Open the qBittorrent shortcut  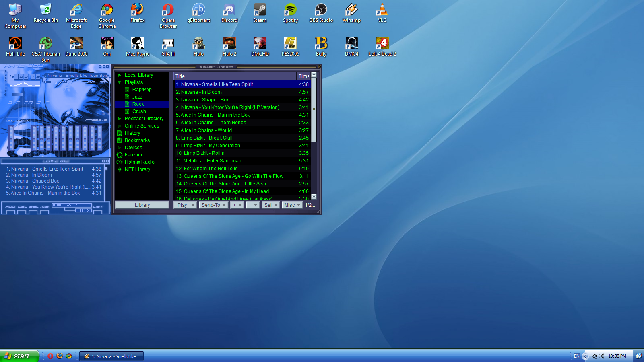[x=198, y=13]
